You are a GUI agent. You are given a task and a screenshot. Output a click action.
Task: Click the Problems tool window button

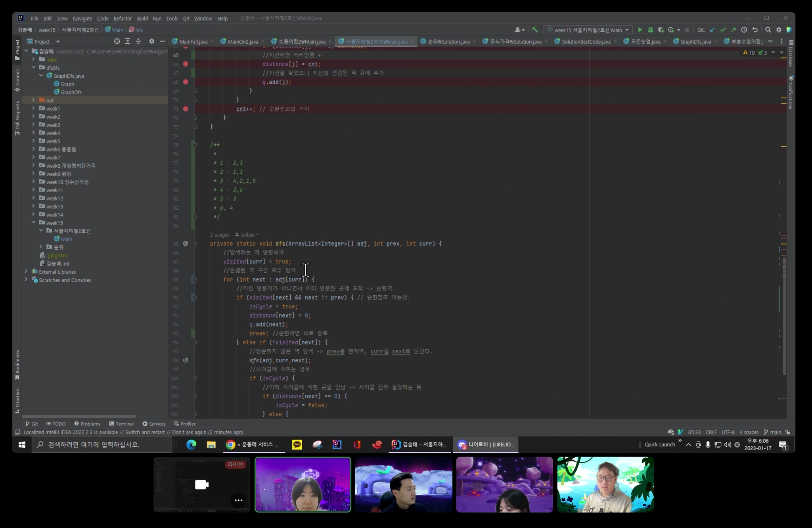tap(87, 424)
